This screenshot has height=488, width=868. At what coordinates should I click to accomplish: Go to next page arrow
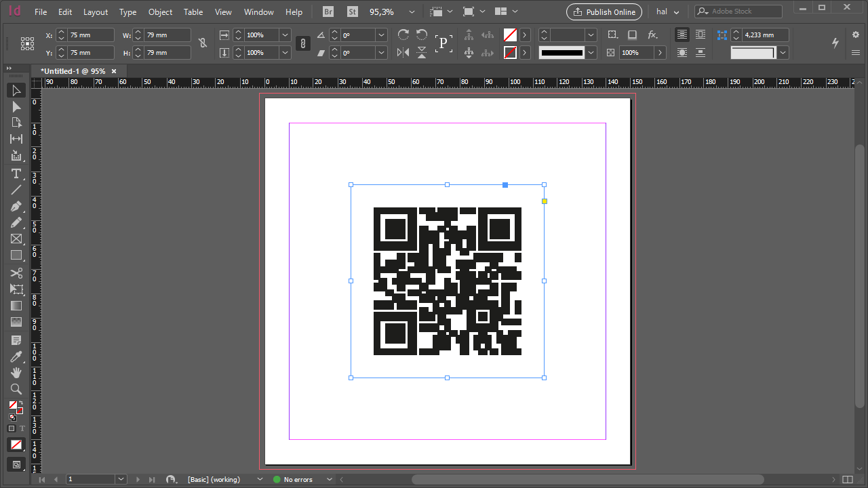point(138,479)
